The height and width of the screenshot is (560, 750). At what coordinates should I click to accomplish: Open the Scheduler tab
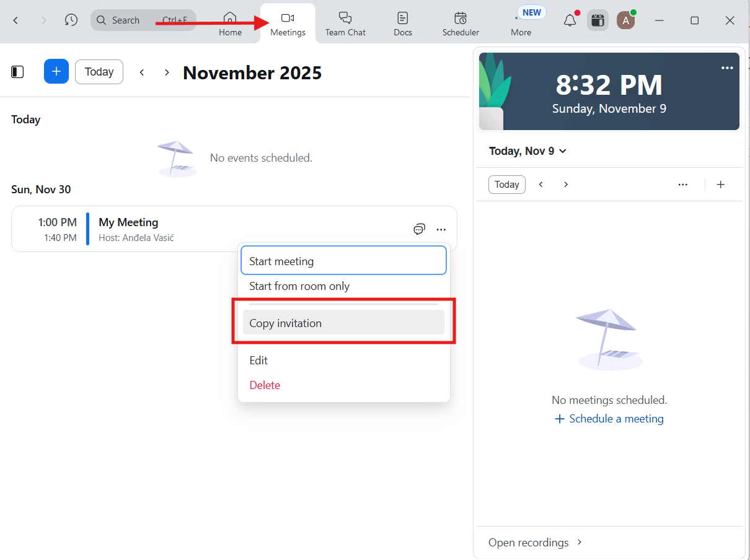tap(461, 24)
